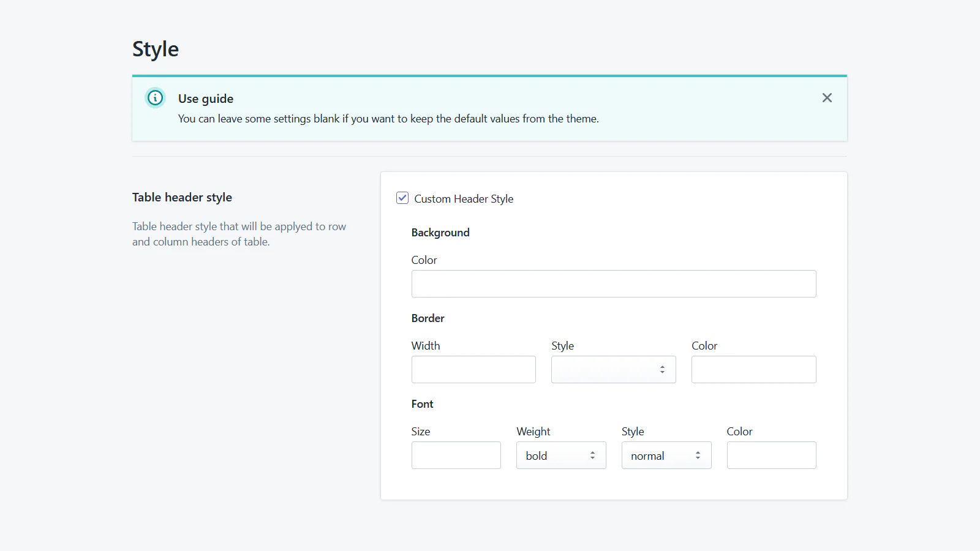980x551 pixels.
Task: Click the Table header style section label
Action: (x=182, y=197)
